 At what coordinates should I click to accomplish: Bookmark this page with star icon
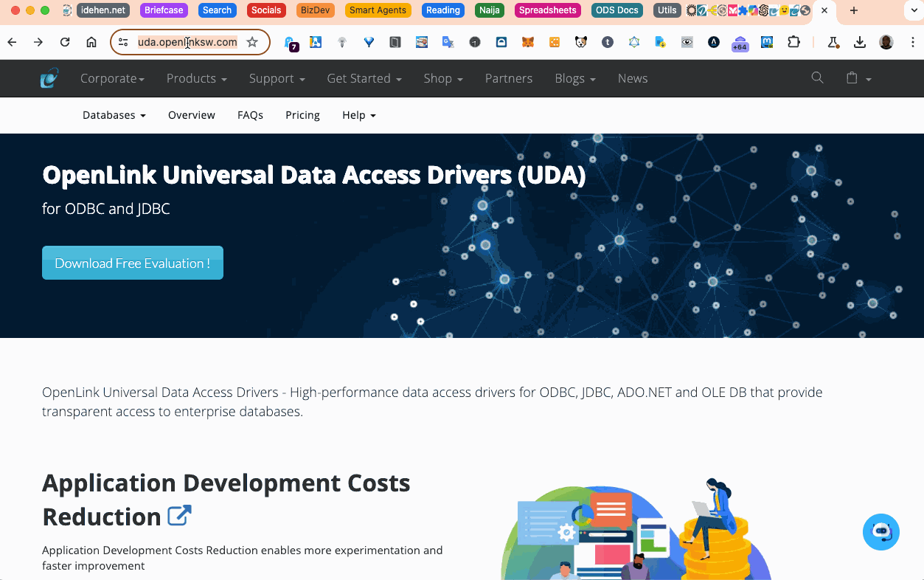tap(252, 42)
